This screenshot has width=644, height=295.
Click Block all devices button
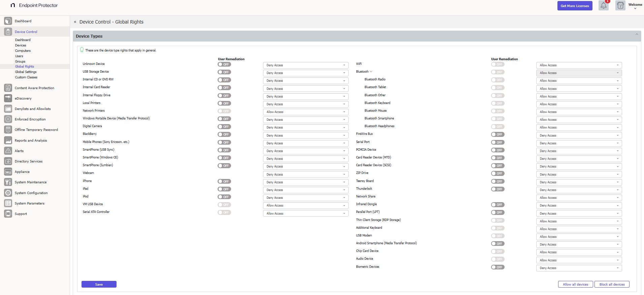pyautogui.click(x=612, y=284)
